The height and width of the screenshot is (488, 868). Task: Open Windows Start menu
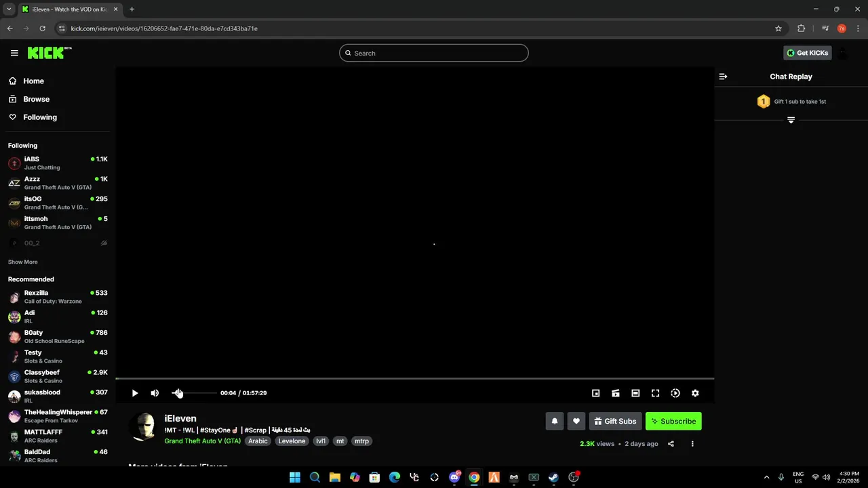(295, 477)
